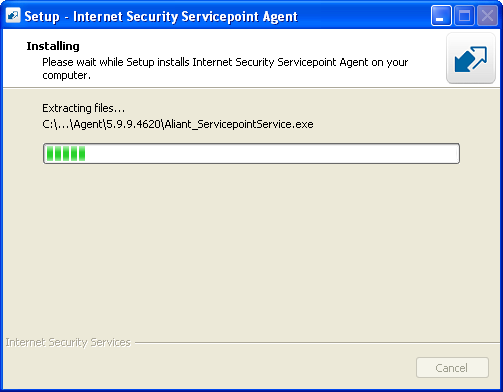The width and height of the screenshot is (503, 392).
Task: Click the Cancel button
Action: 452,368
